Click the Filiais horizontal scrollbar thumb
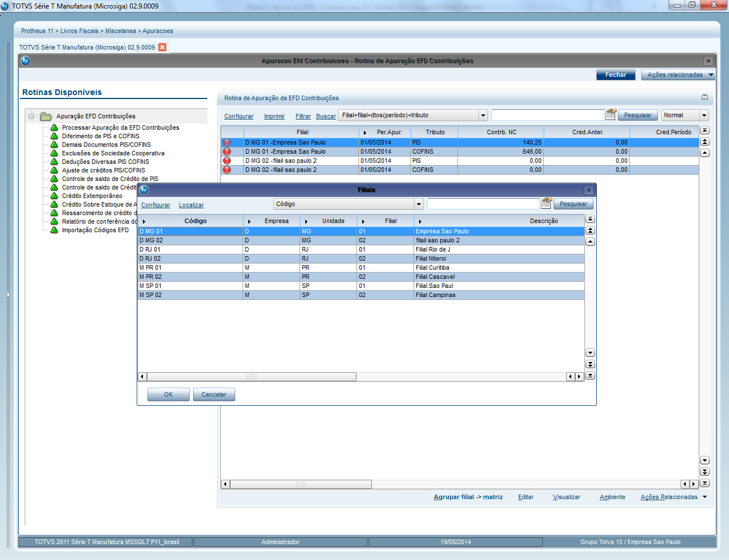 (252, 377)
